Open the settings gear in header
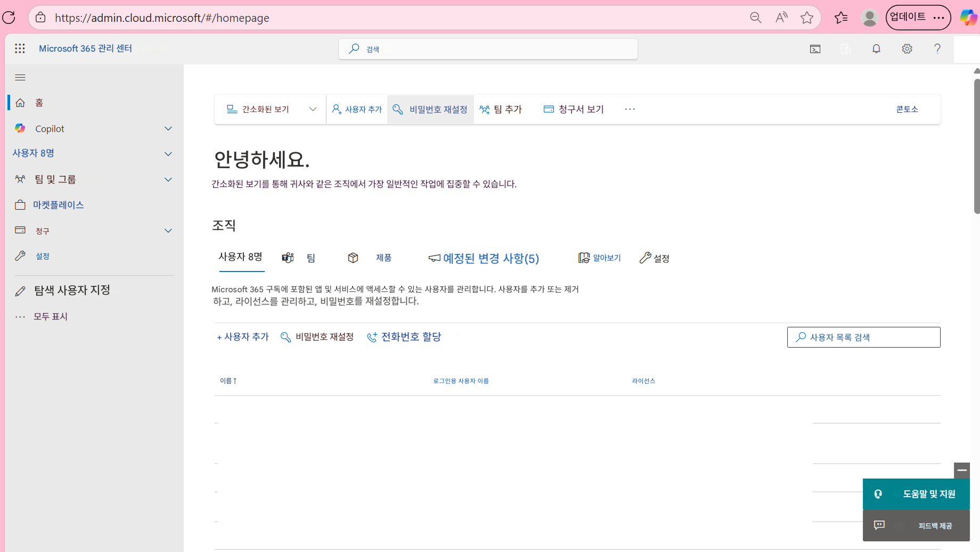The image size is (980, 552). click(907, 49)
